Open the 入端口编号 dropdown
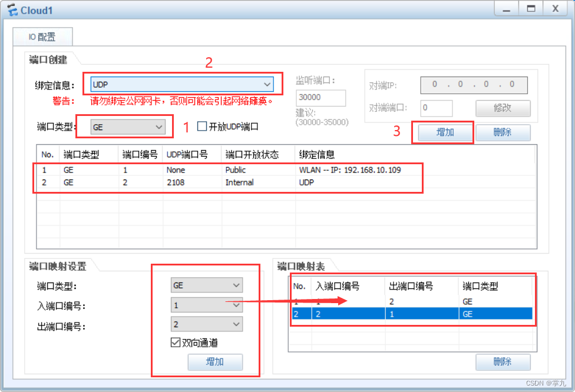The height and width of the screenshot is (392, 575). (206, 305)
